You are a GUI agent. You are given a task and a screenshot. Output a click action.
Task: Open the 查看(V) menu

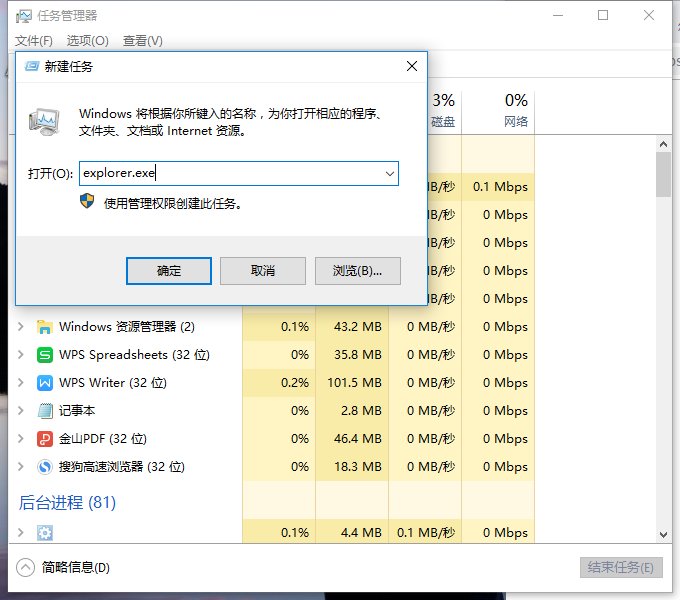(143, 41)
